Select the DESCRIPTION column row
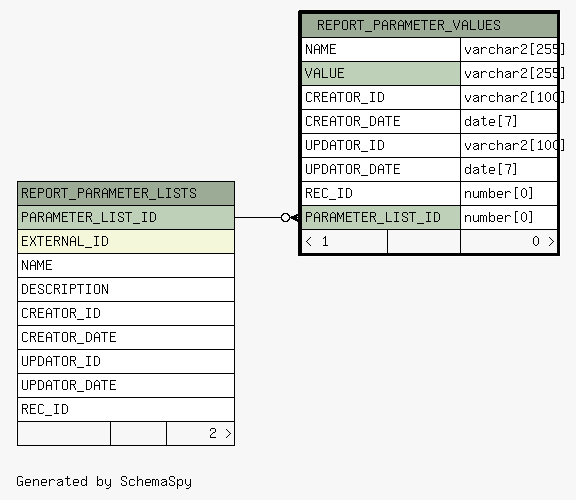Viewport: 576px width, 500px height. click(126, 289)
